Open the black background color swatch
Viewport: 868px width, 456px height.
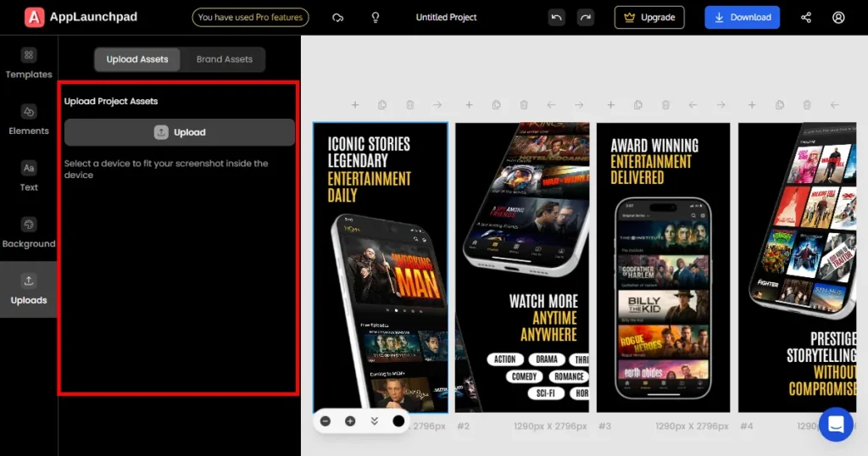coord(398,421)
